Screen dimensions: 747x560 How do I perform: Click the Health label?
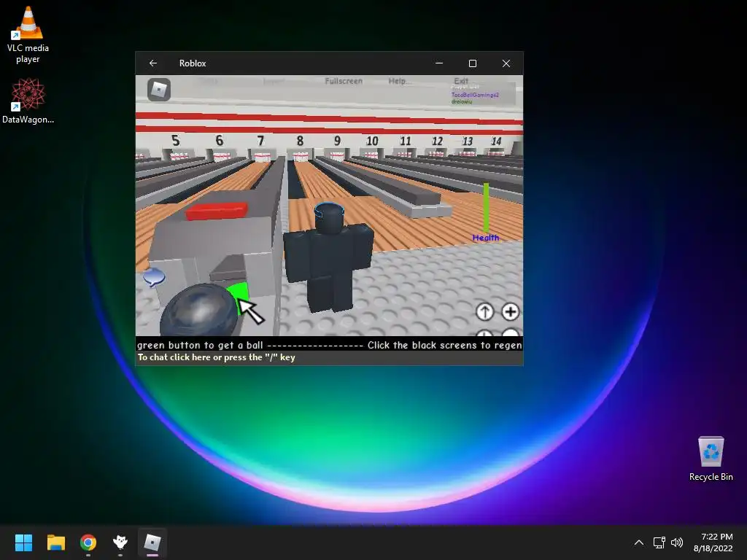pyautogui.click(x=485, y=238)
